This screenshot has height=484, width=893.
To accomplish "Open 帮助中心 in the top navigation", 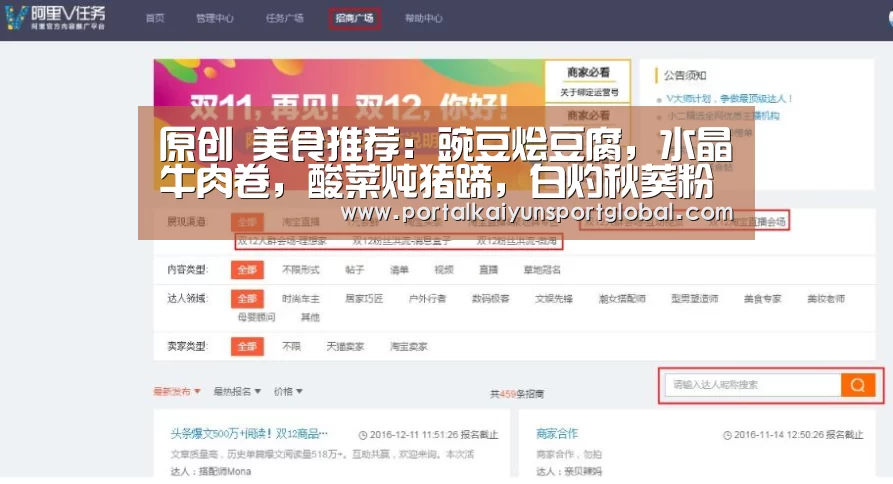I will [x=424, y=18].
